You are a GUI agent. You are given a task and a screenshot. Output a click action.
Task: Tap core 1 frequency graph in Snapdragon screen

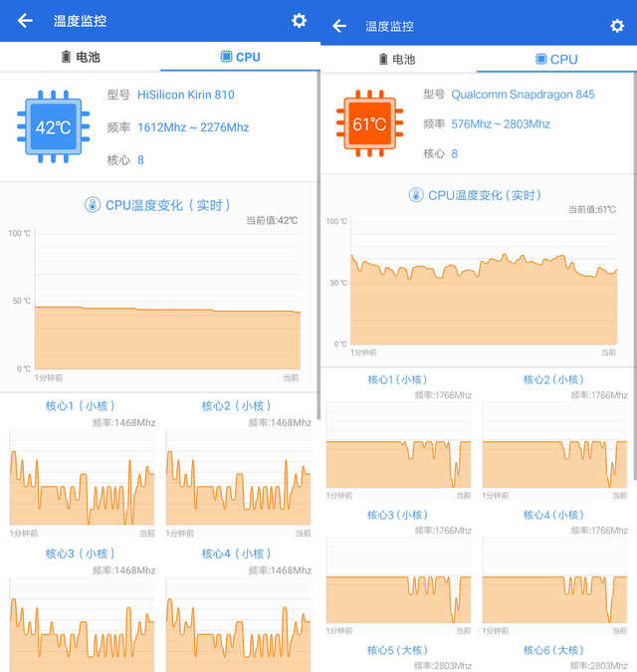click(x=398, y=445)
